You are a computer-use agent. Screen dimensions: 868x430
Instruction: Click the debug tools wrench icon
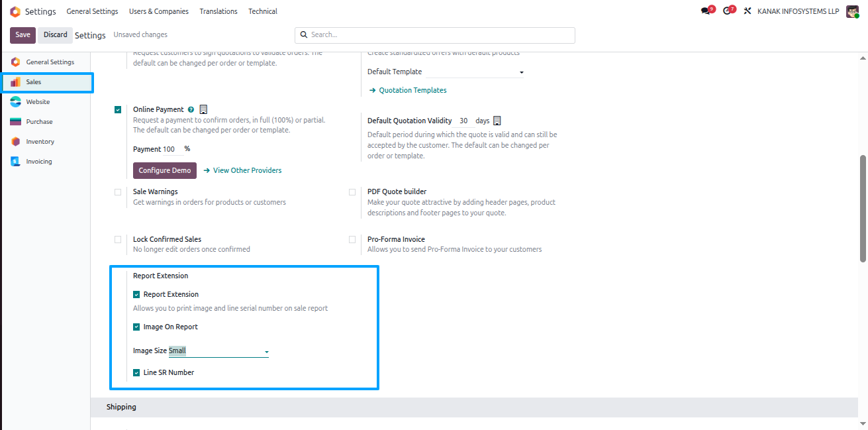747,11
